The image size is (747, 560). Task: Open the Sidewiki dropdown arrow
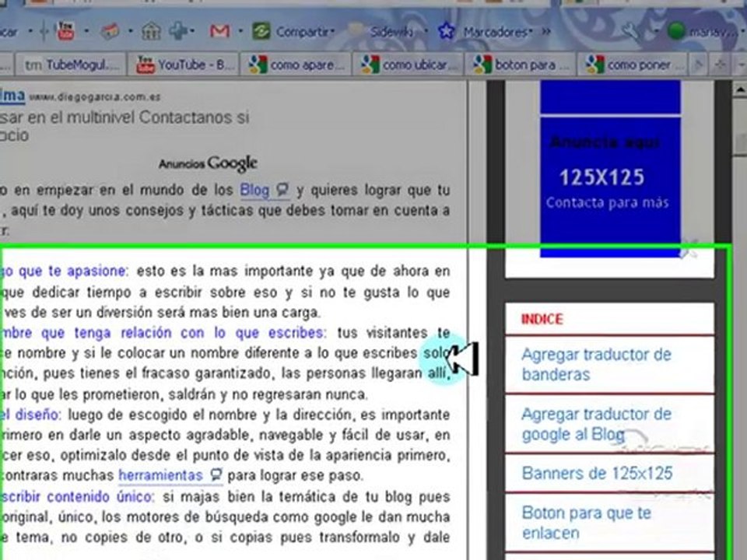point(426,32)
